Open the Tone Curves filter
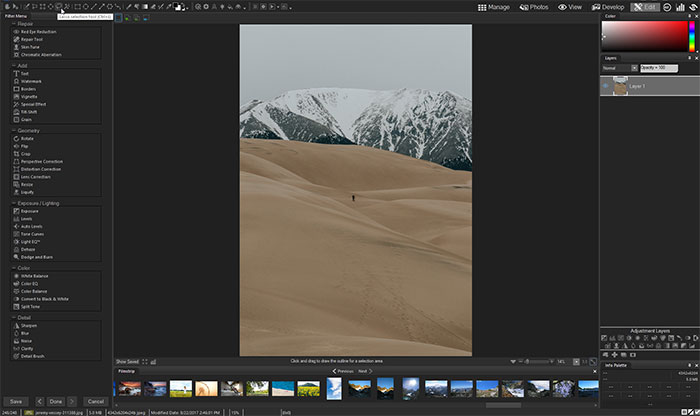 pos(29,234)
